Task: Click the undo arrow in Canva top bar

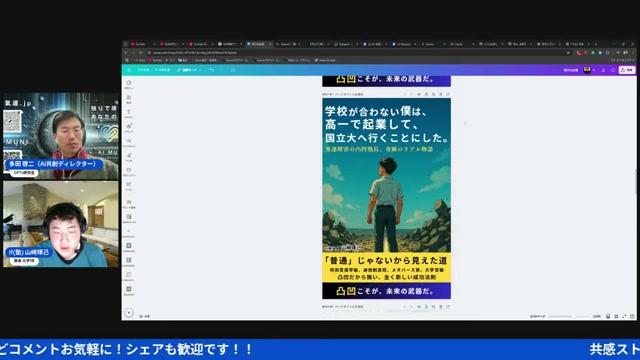Action: [212, 70]
